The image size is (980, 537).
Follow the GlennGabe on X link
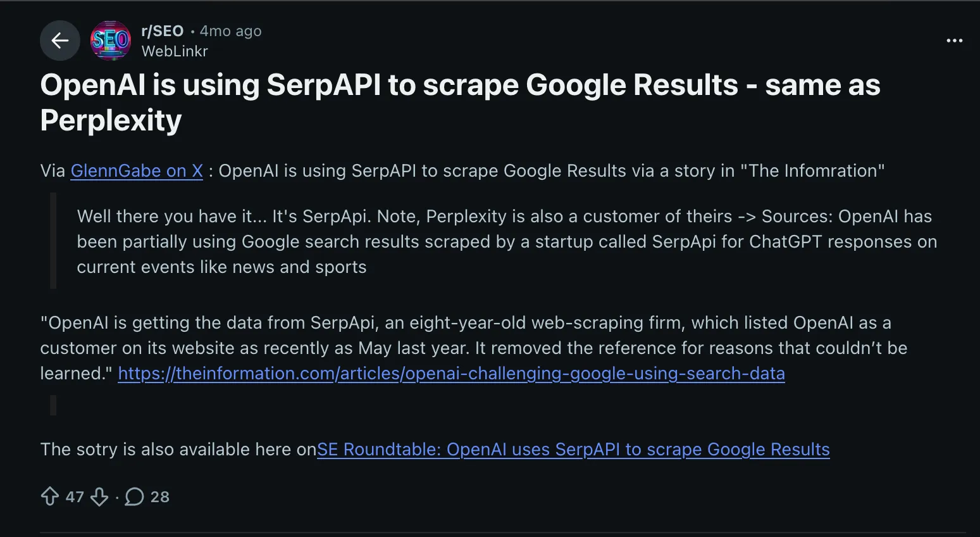coord(137,171)
